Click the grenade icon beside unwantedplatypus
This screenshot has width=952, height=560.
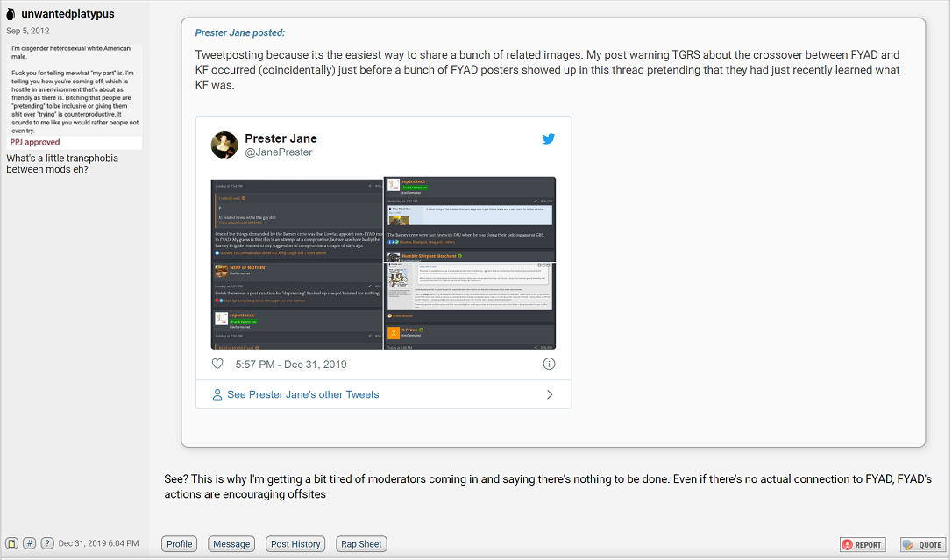[x=11, y=14]
